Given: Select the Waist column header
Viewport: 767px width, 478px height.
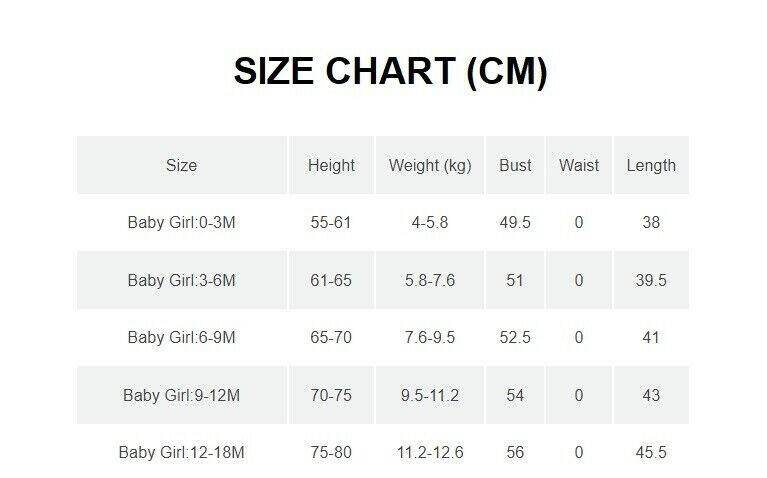Looking at the screenshot, I should coord(579,166).
